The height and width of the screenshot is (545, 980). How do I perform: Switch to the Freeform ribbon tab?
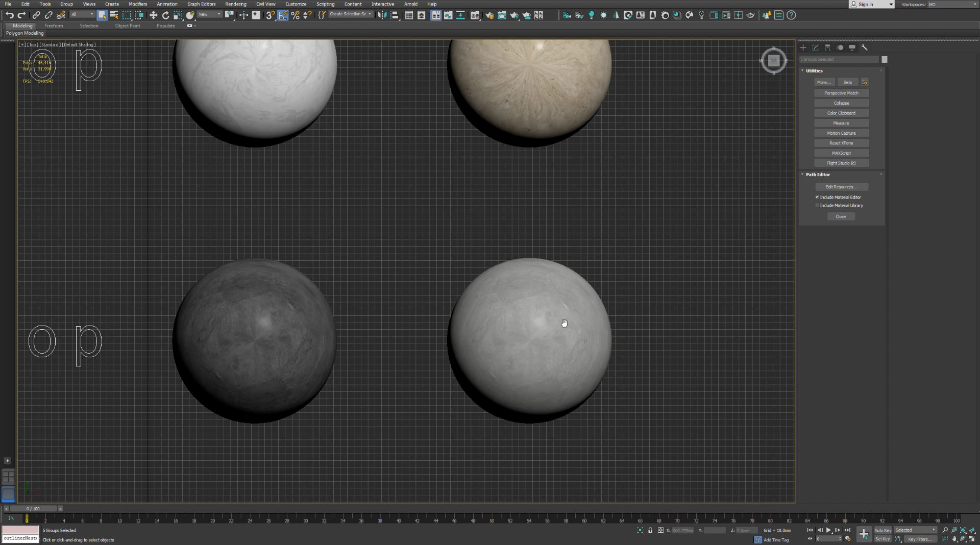[54, 26]
